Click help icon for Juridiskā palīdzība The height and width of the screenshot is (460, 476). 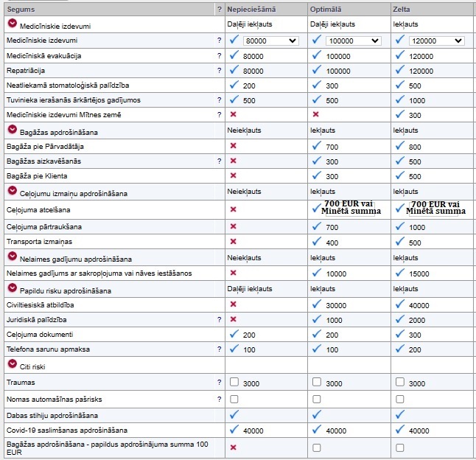pos(219,319)
